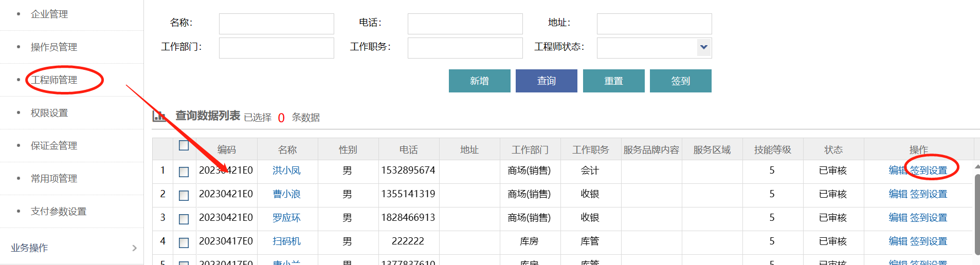Open 保证金管理 from the sidebar

pos(54,146)
